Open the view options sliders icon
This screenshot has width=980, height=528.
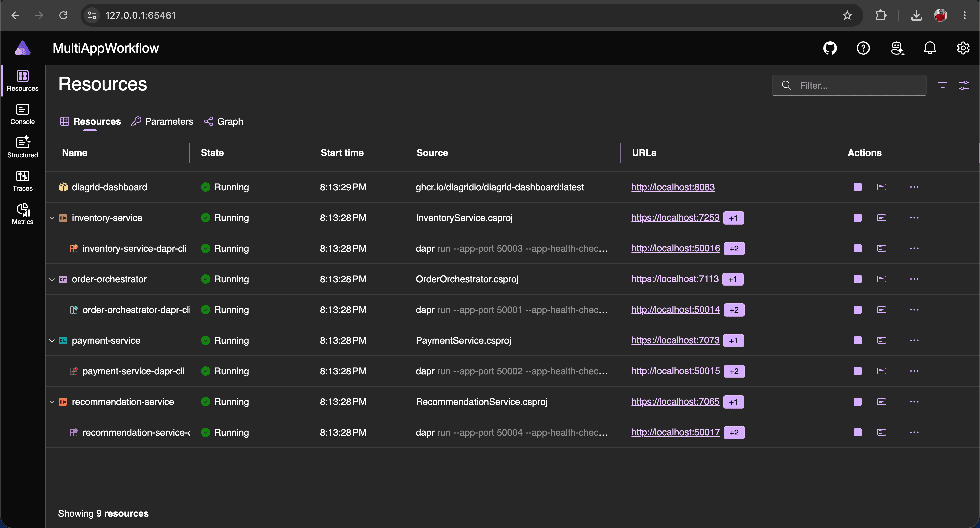point(964,85)
